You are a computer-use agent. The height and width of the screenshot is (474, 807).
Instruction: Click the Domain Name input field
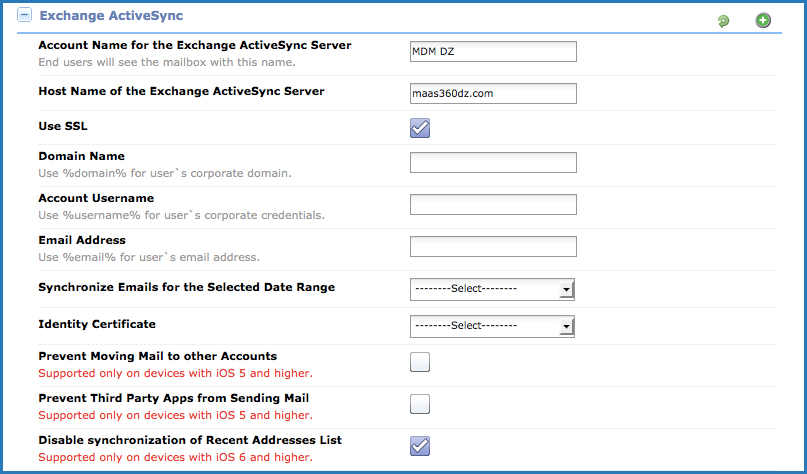493,163
